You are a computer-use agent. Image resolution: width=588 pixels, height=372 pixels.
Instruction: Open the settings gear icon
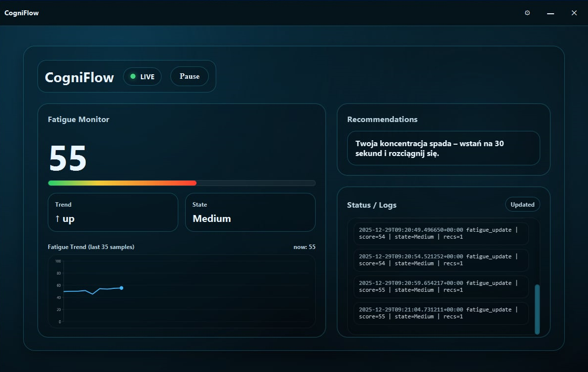527,13
